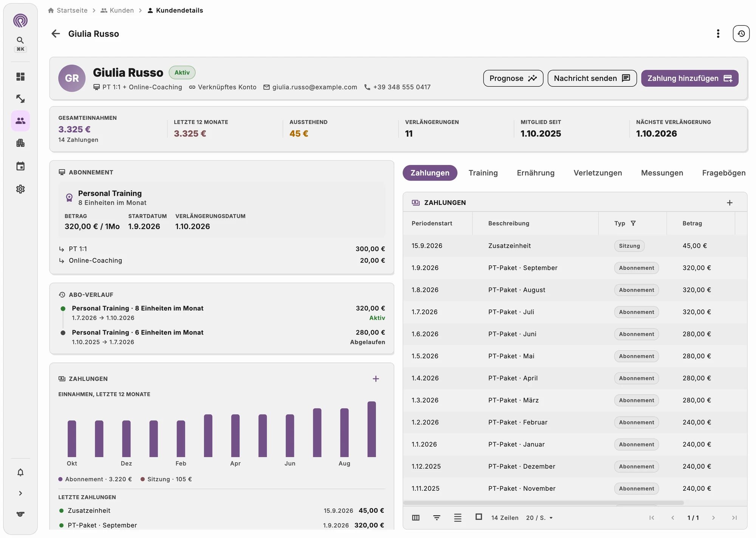Click the Zahlung hinzufügen button
The width and height of the screenshot is (756, 538).
(x=689, y=78)
